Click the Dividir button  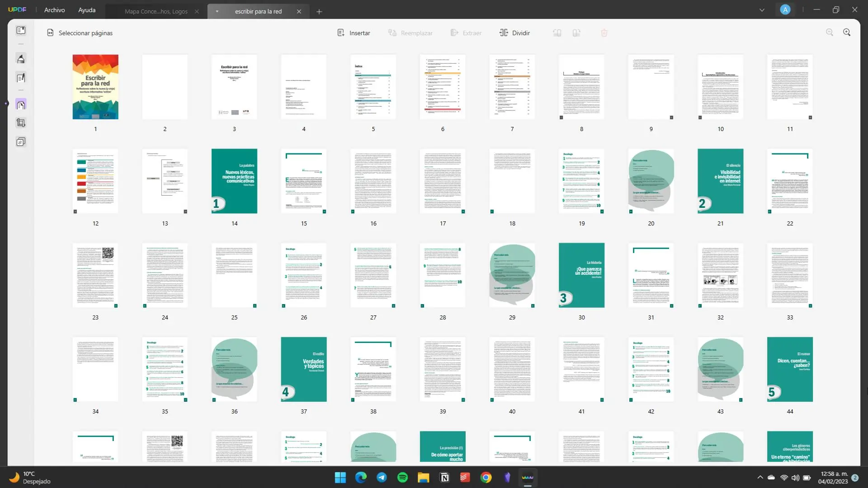(x=514, y=33)
